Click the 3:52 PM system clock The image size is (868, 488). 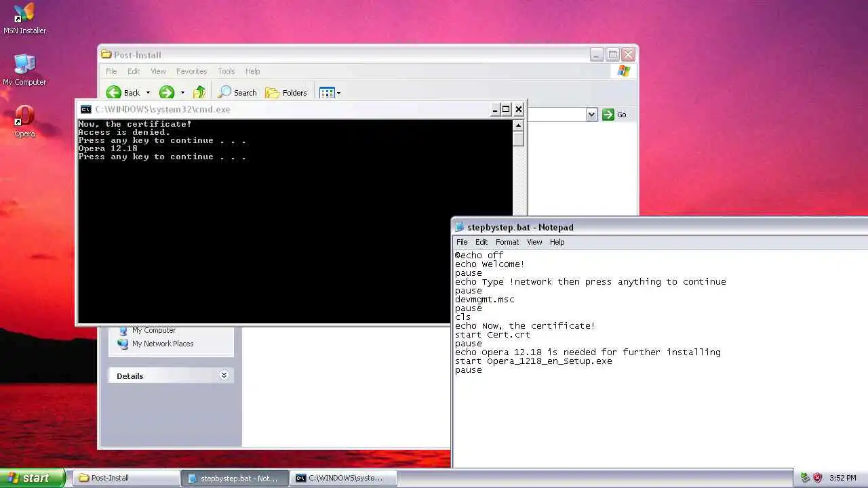[x=843, y=478]
